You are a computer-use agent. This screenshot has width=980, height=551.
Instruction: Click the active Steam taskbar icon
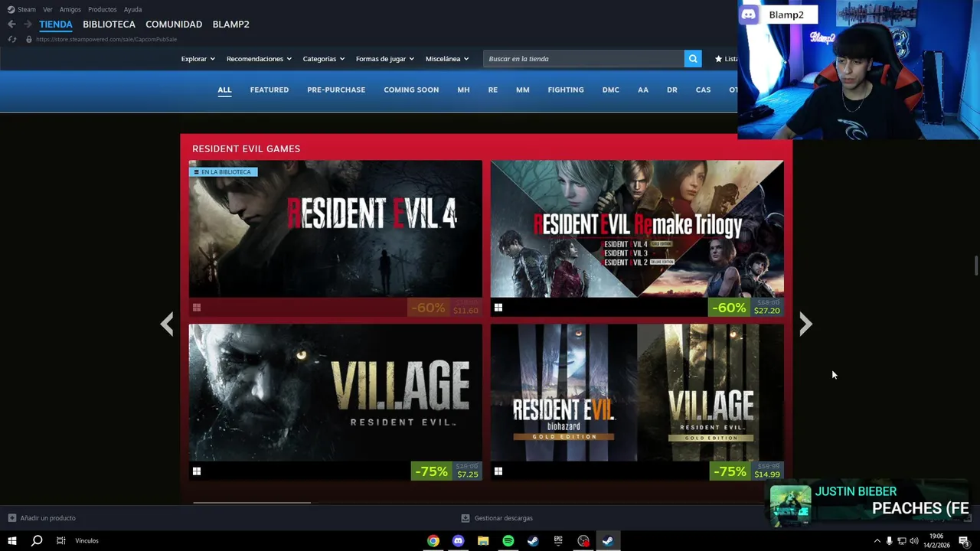coord(608,541)
